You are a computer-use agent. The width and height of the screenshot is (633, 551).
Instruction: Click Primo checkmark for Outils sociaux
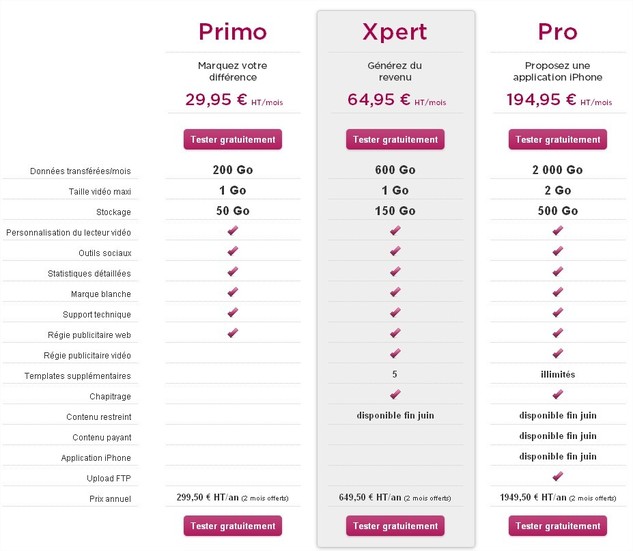(232, 251)
